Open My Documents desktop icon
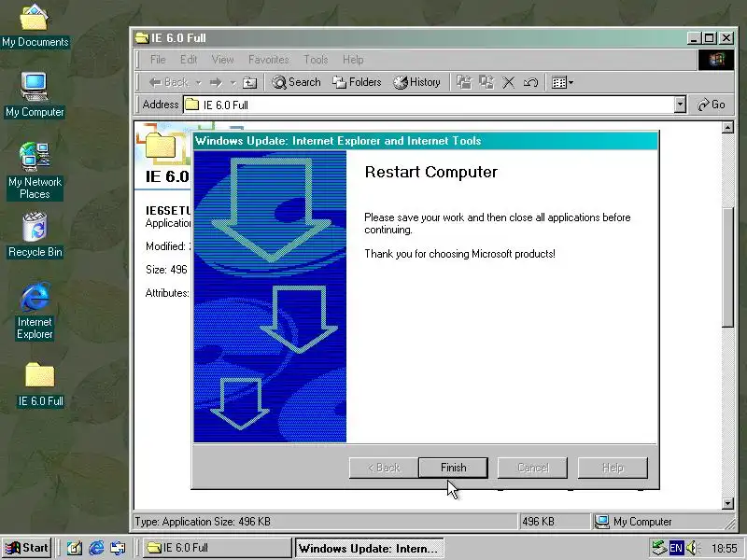The width and height of the screenshot is (747, 560). pyautogui.click(x=35, y=25)
